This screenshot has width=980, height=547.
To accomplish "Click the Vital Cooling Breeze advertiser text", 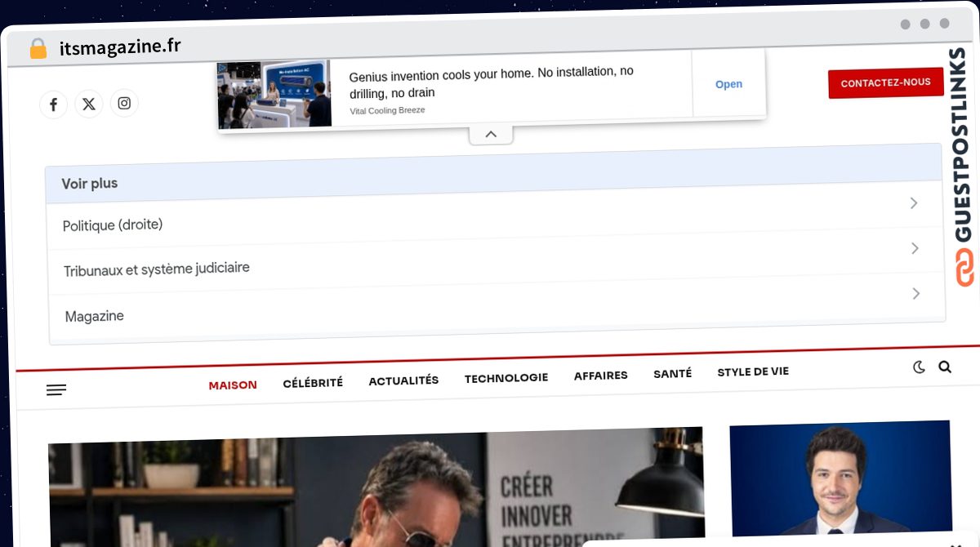I will (387, 110).
